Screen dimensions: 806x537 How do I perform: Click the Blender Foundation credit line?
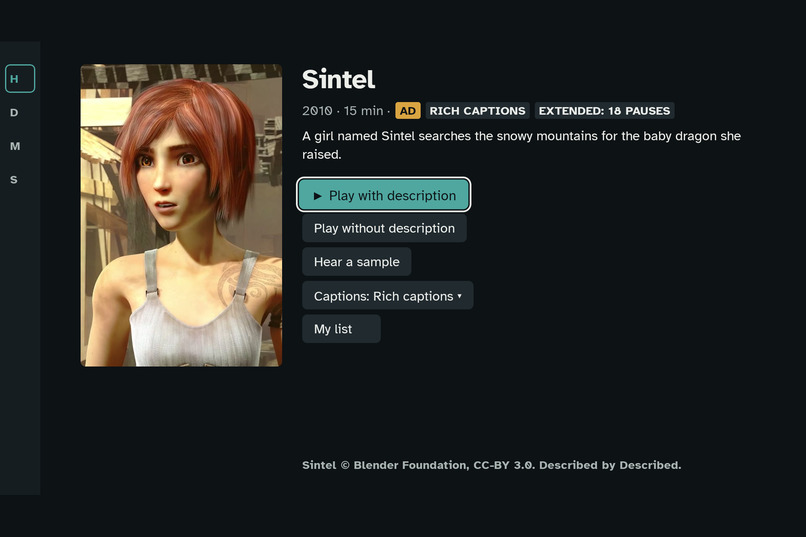point(491,465)
